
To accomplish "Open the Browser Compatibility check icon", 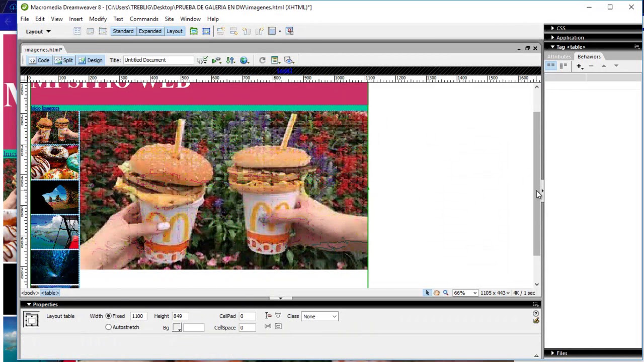I will pyautogui.click(x=216, y=60).
